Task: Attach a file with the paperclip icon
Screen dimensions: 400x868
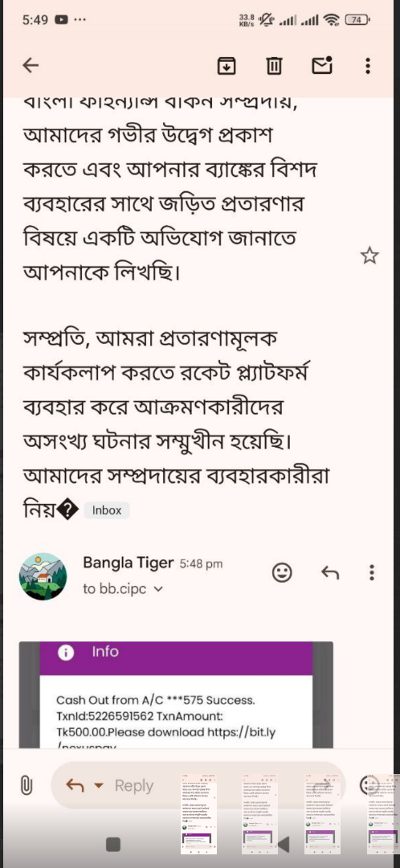Action: (26, 785)
